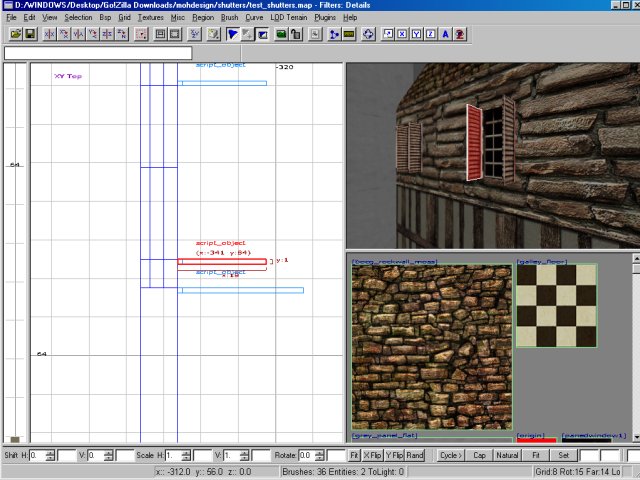The image size is (640, 480).
Task: Click the Cap button
Action: [479, 455]
